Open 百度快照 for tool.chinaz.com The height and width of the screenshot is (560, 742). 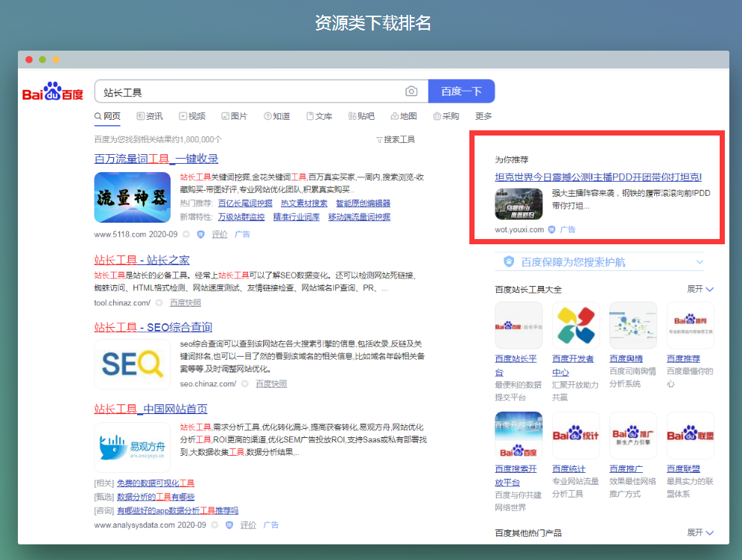[x=185, y=302]
